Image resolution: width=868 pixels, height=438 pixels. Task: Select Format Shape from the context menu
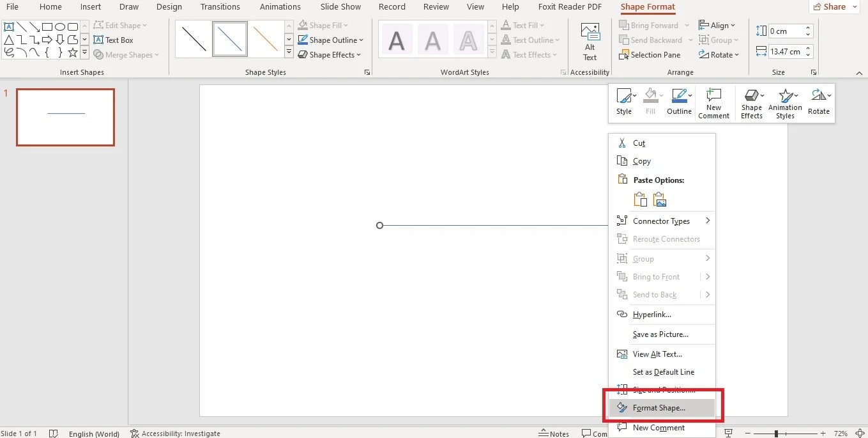point(659,407)
